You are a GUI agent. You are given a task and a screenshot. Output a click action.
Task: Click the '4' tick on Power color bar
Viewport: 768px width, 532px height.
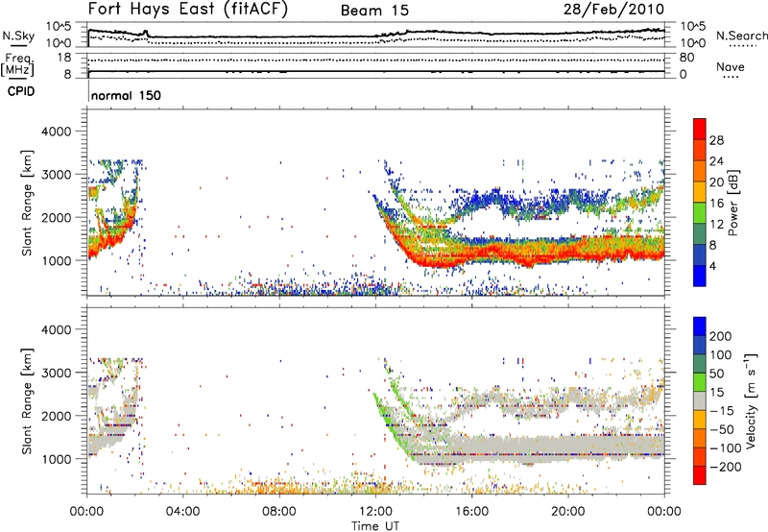[x=712, y=266]
